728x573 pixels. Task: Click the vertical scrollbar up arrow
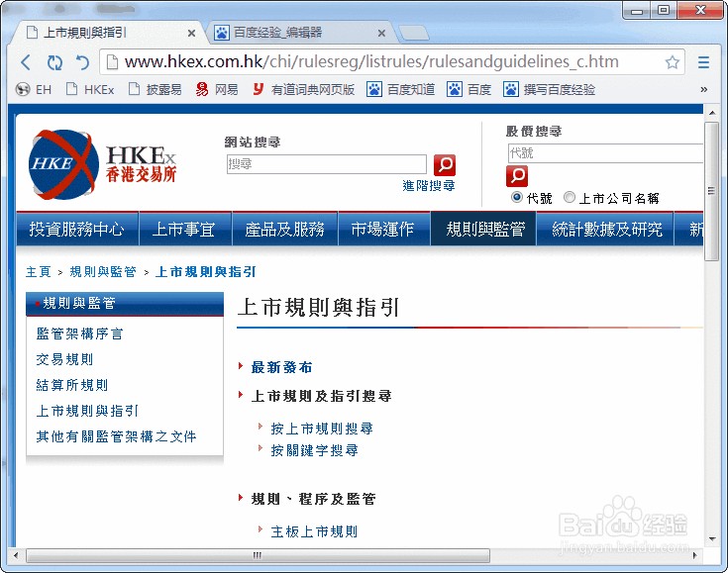coord(712,112)
